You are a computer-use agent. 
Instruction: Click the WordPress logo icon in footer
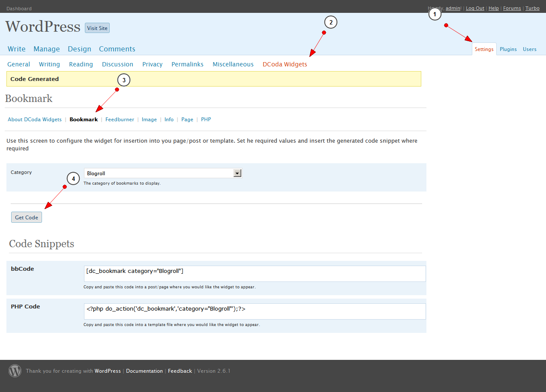coord(15,371)
